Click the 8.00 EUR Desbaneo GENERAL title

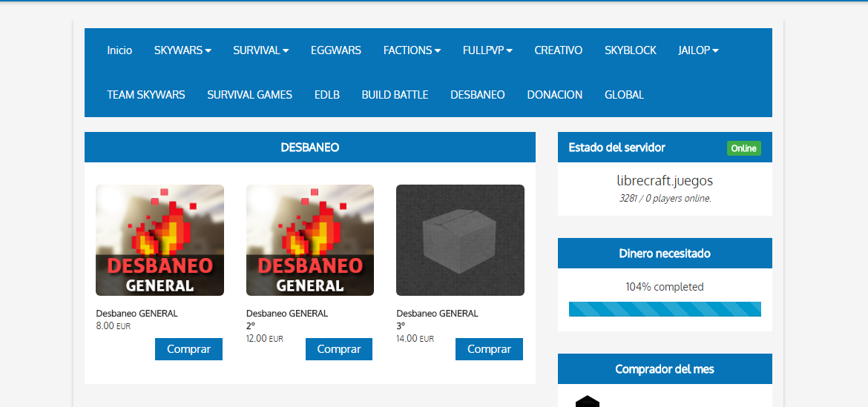tap(137, 314)
